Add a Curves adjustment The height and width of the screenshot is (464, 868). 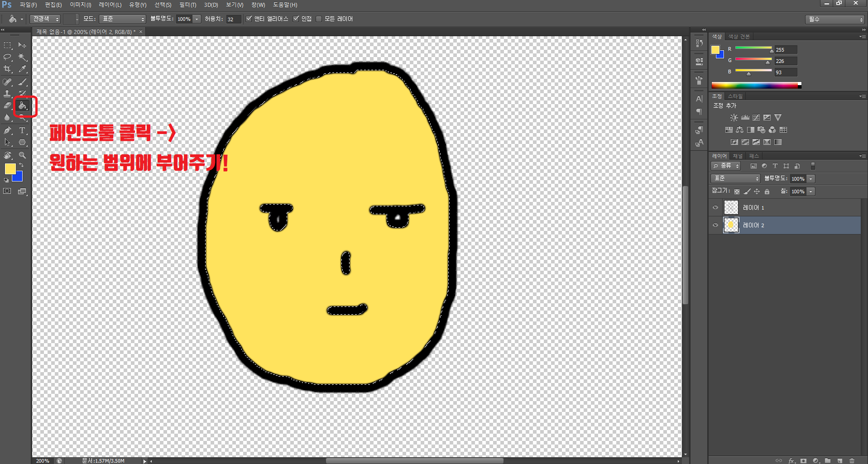(756, 117)
